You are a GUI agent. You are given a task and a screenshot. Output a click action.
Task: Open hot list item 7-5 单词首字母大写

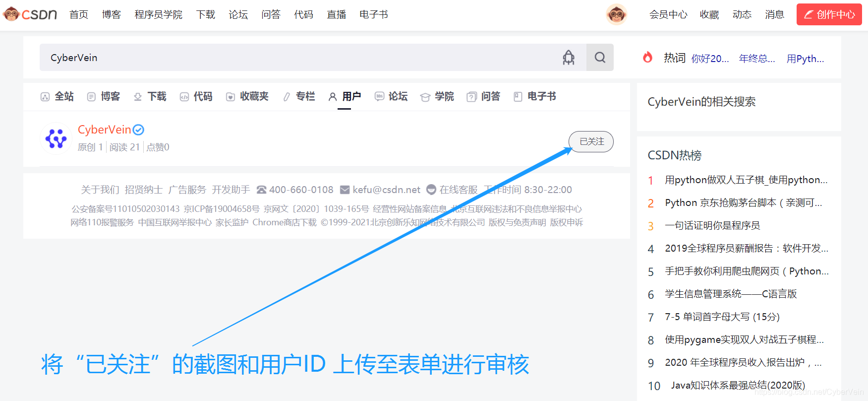click(x=722, y=317)
